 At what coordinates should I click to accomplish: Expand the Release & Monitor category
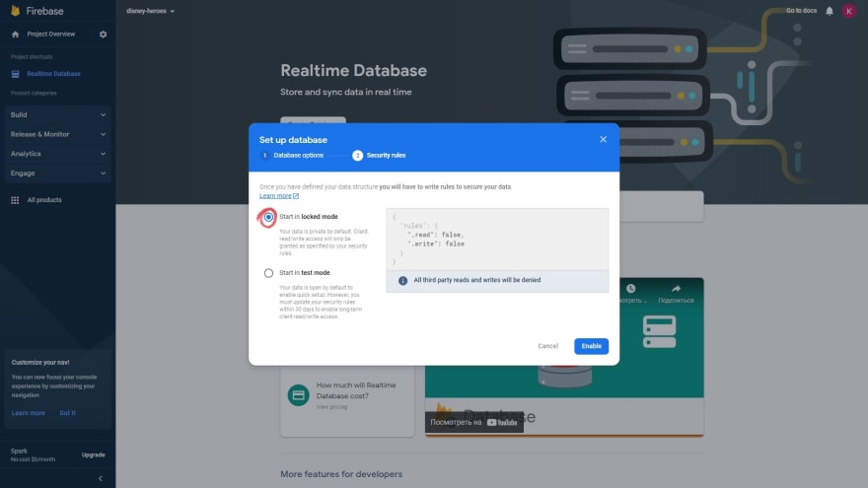(x=57, y=134)
